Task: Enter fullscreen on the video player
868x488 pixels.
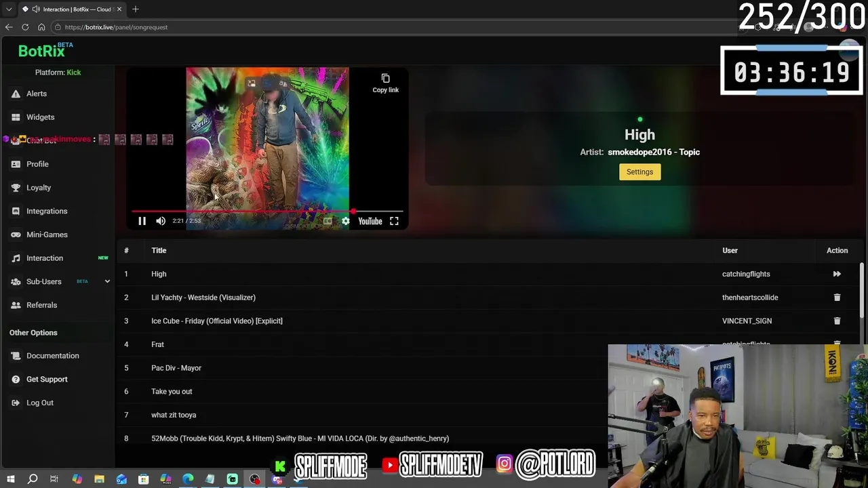Action: point(394,221)
